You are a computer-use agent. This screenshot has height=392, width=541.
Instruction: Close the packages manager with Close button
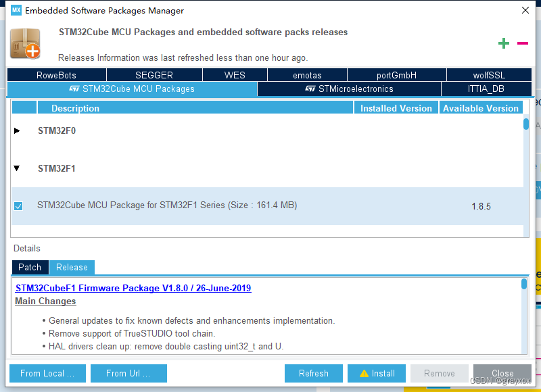click(502, 373)
